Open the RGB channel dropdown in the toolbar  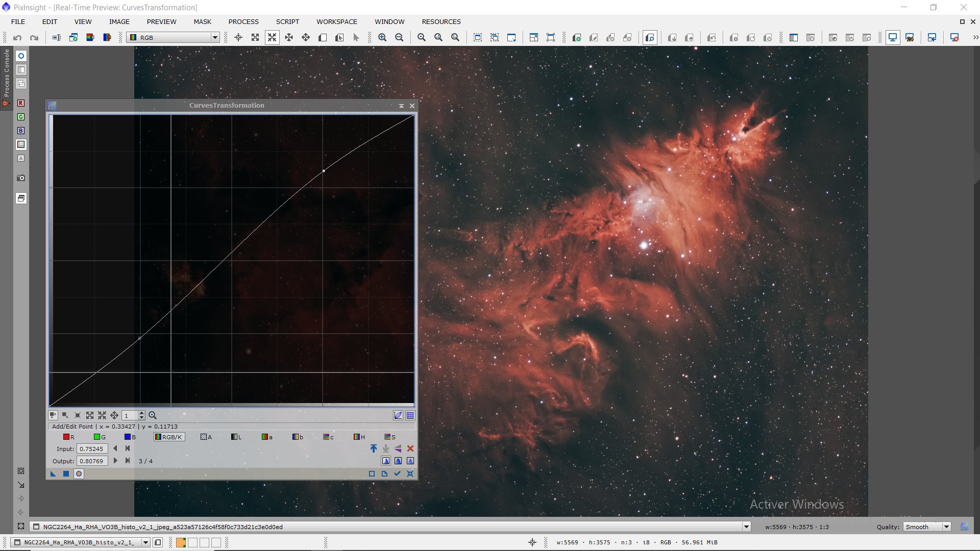pos(215,37)
